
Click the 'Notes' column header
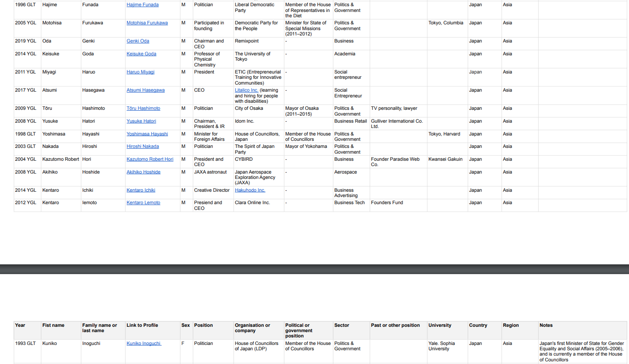[x=583, y=330]
